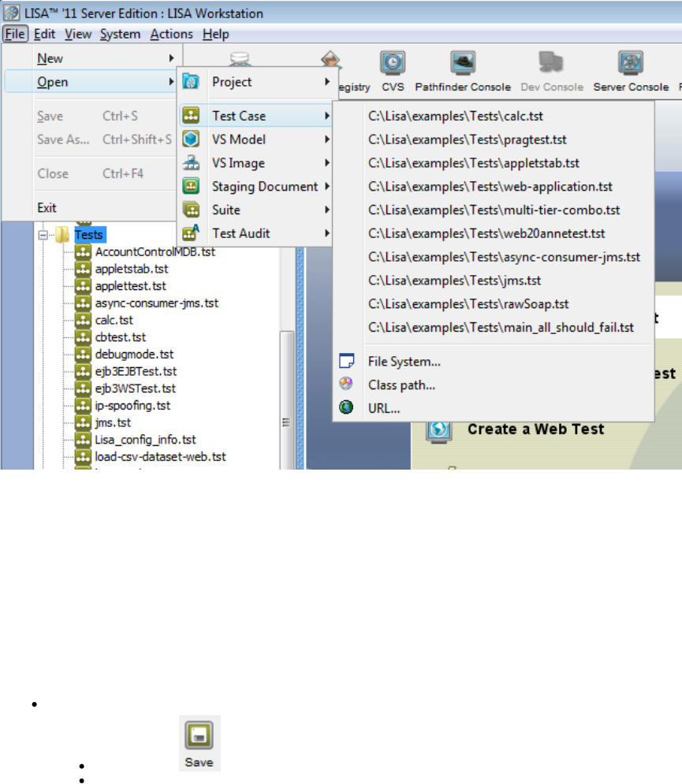This screenshot has height=784, width=682.
Task: Open the Pathfinder Console toolbar icon
Action: (462, 62)
